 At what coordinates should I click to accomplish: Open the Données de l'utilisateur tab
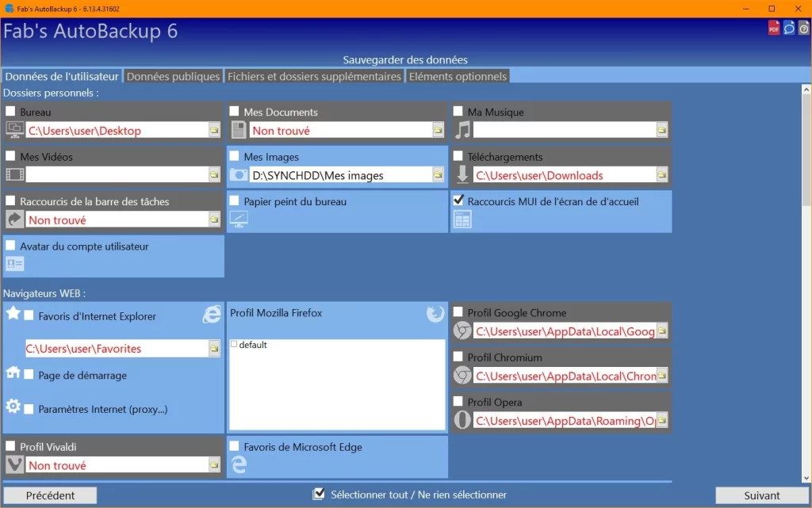(62, 76)
